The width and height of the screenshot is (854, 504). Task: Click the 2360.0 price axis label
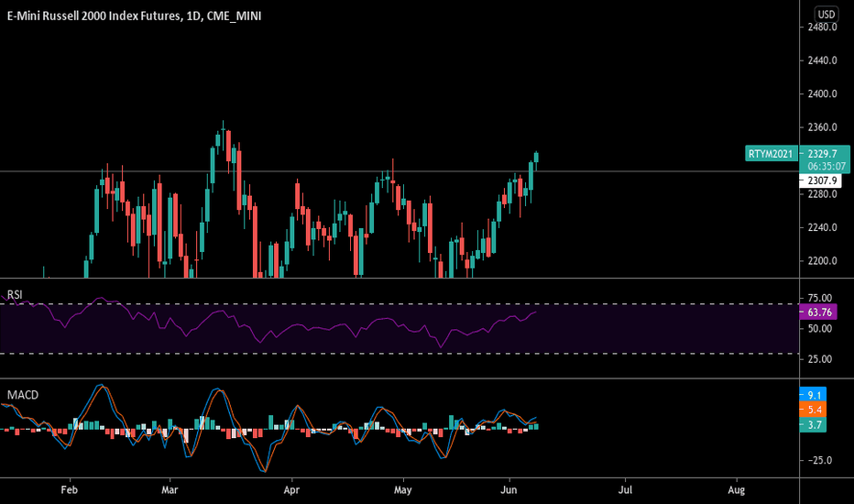pos(822,127)
